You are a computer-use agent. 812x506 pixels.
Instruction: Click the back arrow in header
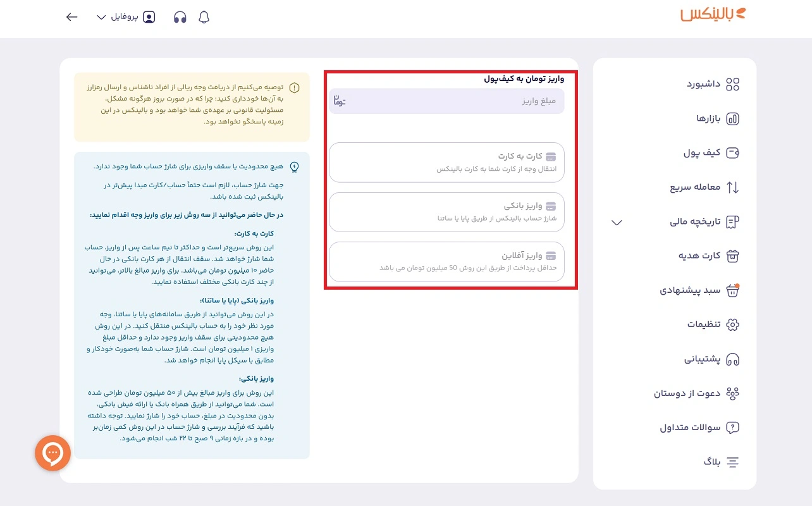point(71,17)
